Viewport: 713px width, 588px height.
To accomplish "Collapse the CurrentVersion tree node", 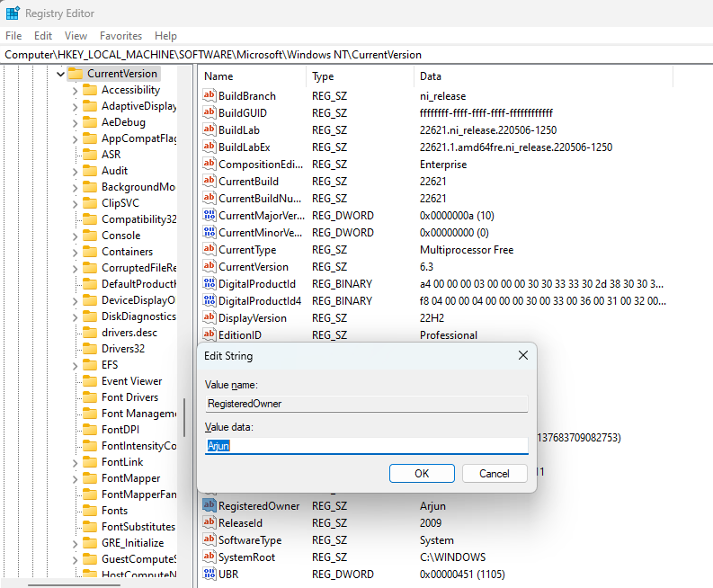I will click(60, 74).
